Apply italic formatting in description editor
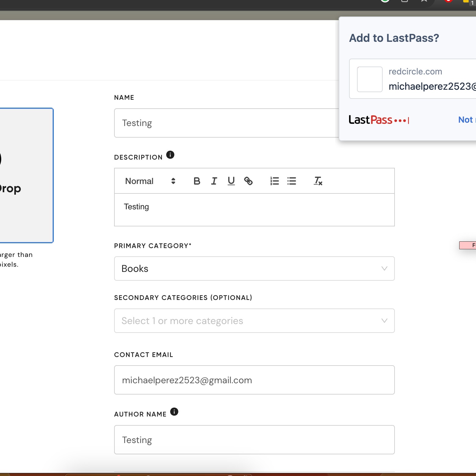The width and height of the screenshot is (476, 476). (214, 181)
